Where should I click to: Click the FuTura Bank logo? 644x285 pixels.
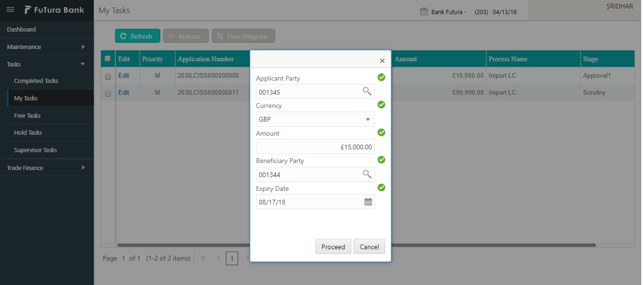pyautogui.click(x=54, y=10)
